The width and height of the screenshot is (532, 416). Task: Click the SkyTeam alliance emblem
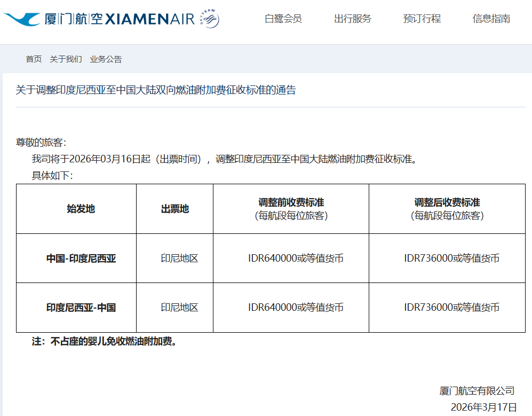(x=209, y=19)
